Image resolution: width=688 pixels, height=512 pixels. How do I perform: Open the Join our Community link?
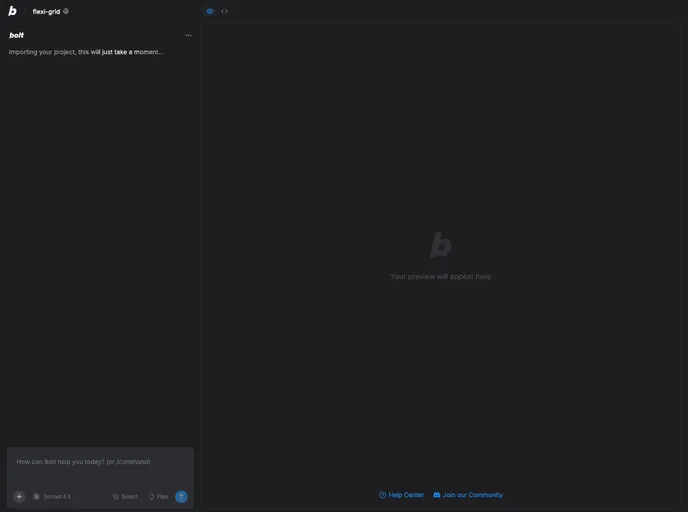(x=473, y=495)
